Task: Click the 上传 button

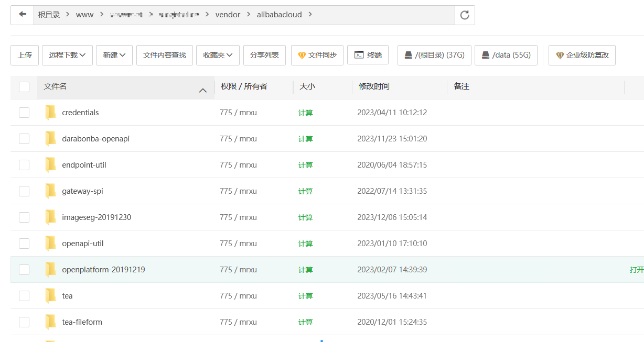Action: point(25,55)
